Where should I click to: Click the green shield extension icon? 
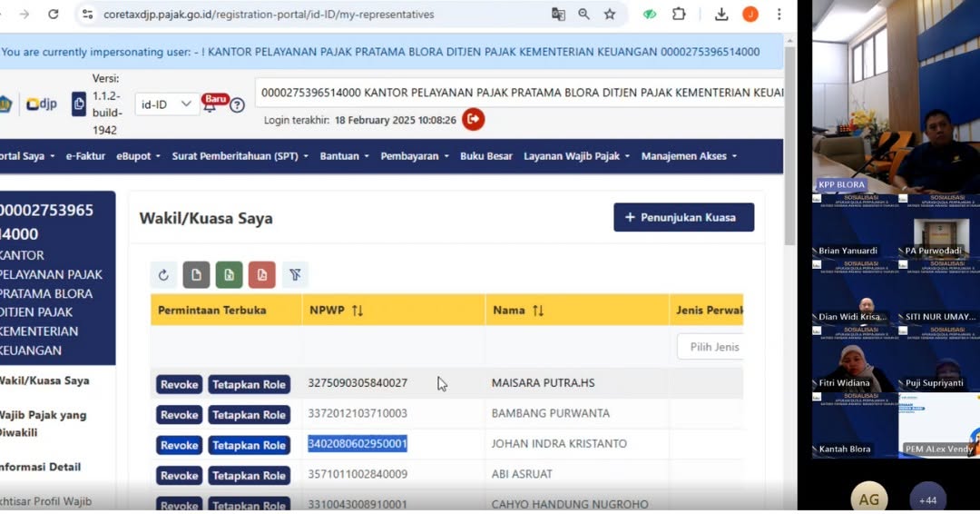coord(650,14)
